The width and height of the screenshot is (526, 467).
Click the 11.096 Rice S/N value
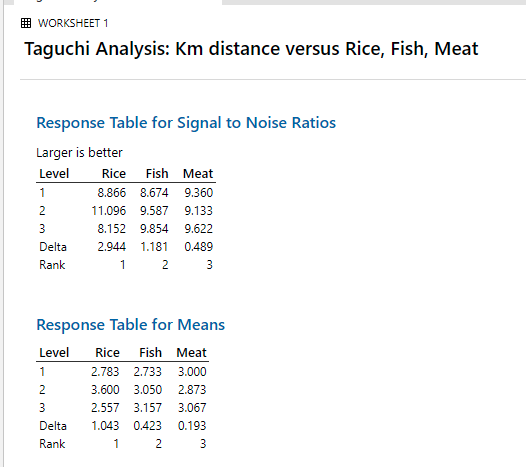[x=109, y=211]
